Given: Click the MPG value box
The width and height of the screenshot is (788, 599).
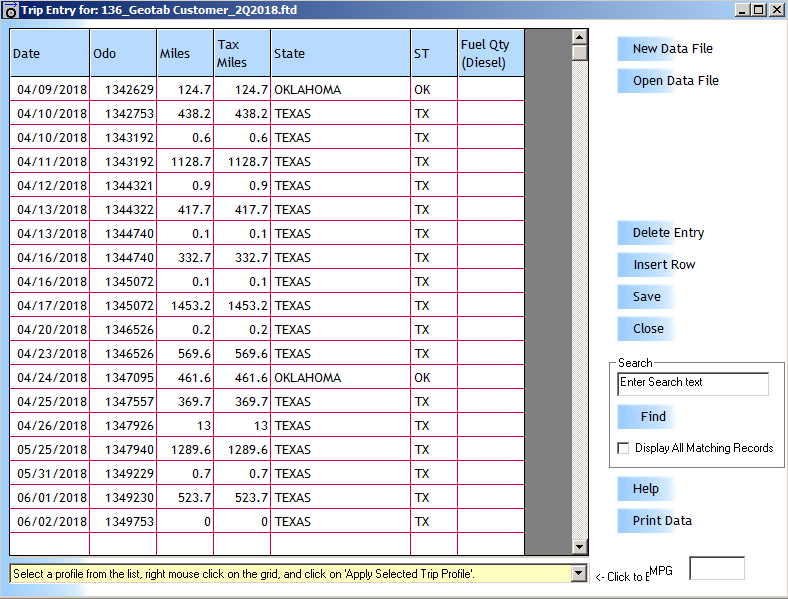Looking at the screenshot, I should click(x=717, y=568).
